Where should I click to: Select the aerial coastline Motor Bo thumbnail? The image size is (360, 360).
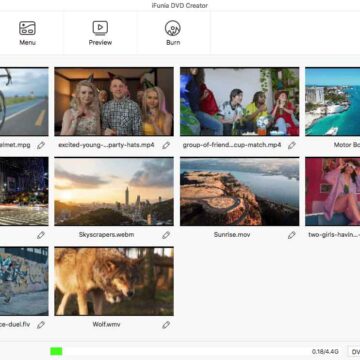pyautogui.click(x=332, y=102)
